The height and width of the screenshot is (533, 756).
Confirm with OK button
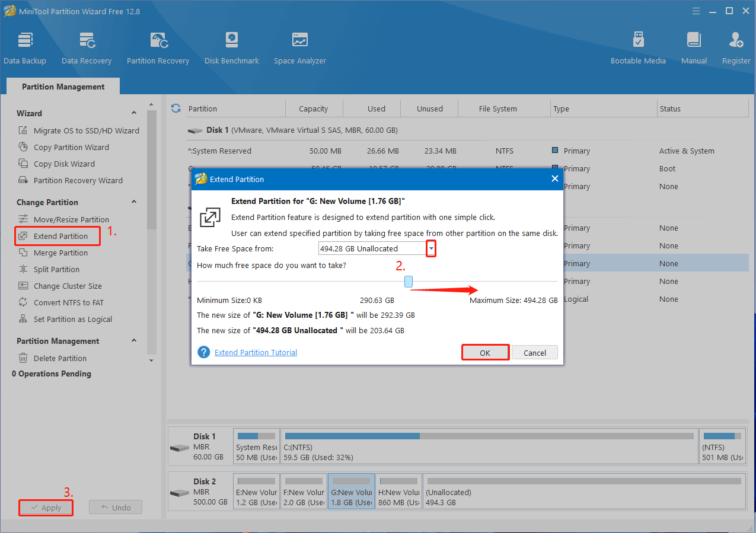[485, 353]
